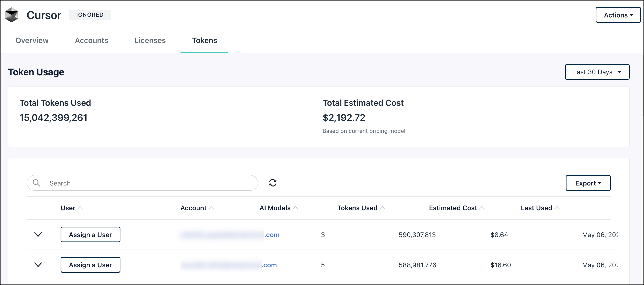The width and height of the screenshot is (644, 285).
Task: Sort by Account column arrow
Action: point(211,208)
